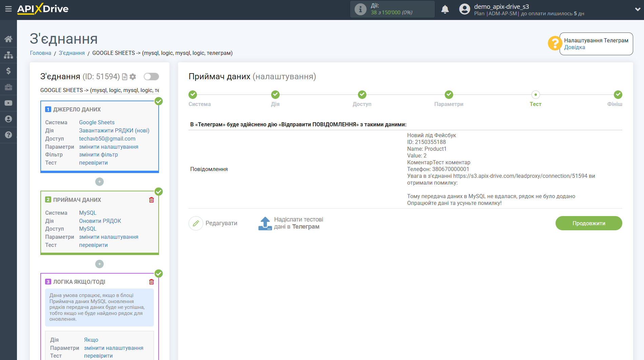
Task: Open the Home sidebar icon
Action: pyautogui.click(x=8, y=39)
